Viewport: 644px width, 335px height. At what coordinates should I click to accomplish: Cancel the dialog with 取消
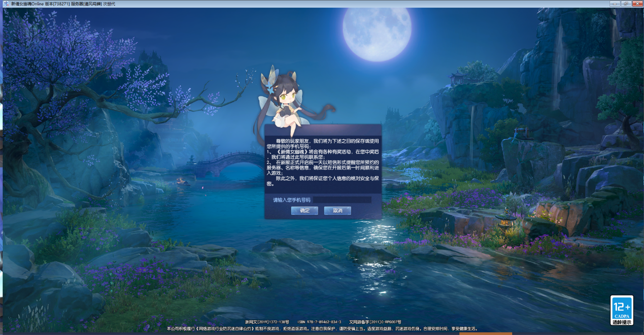(337, 211)
